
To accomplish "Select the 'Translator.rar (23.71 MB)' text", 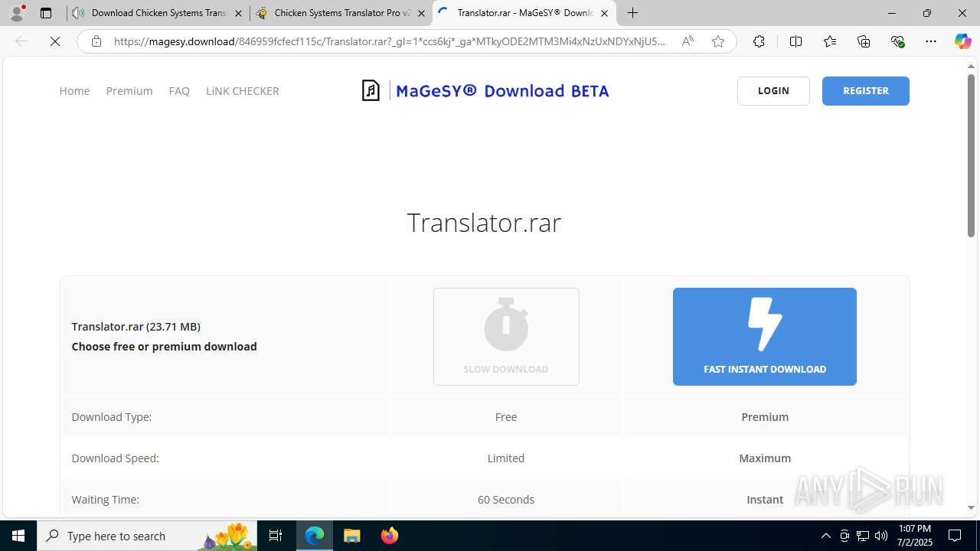I will [136, 327].
